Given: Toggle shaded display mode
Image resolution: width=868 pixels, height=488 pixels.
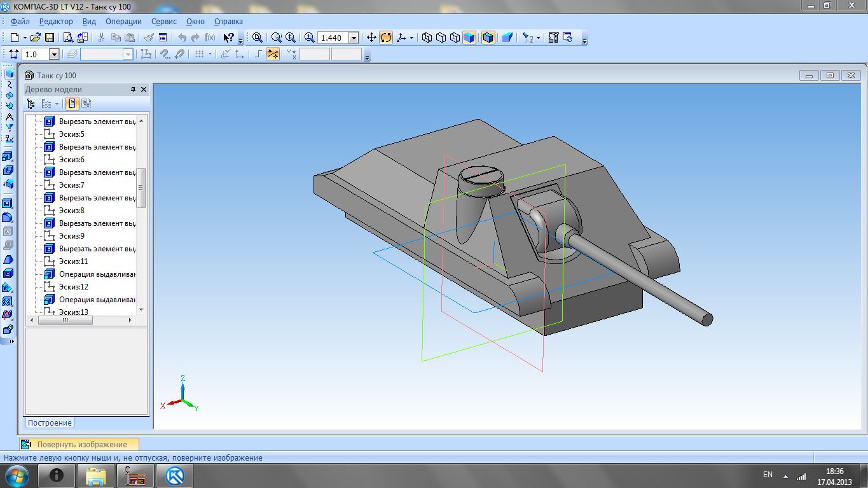Looking at the screenshot, I should 469,38.
